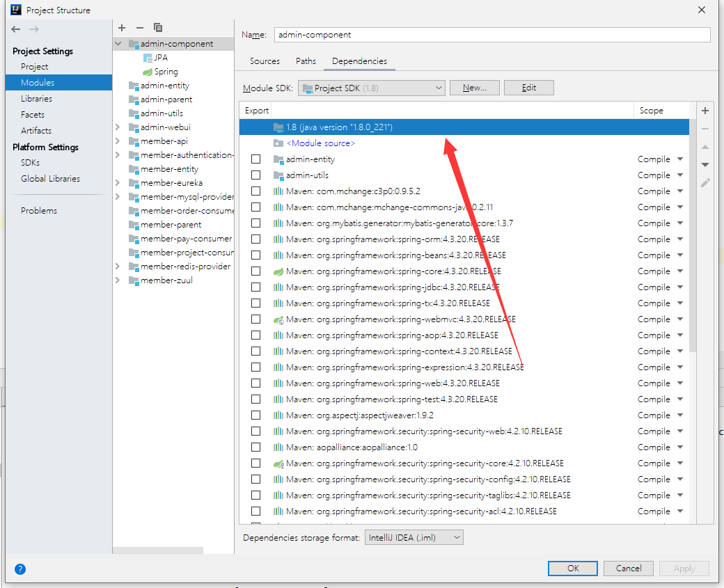Click the spring-core library leaf icon

pos(278,271)
